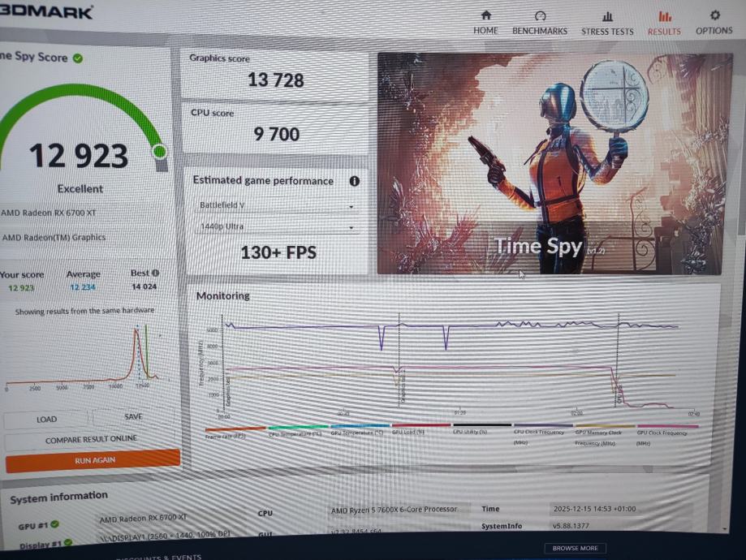Viewport: 746px width, 560px height.
Task: Click the Excellent rating label
Action: pyautogui.click(x=80, y=189)
